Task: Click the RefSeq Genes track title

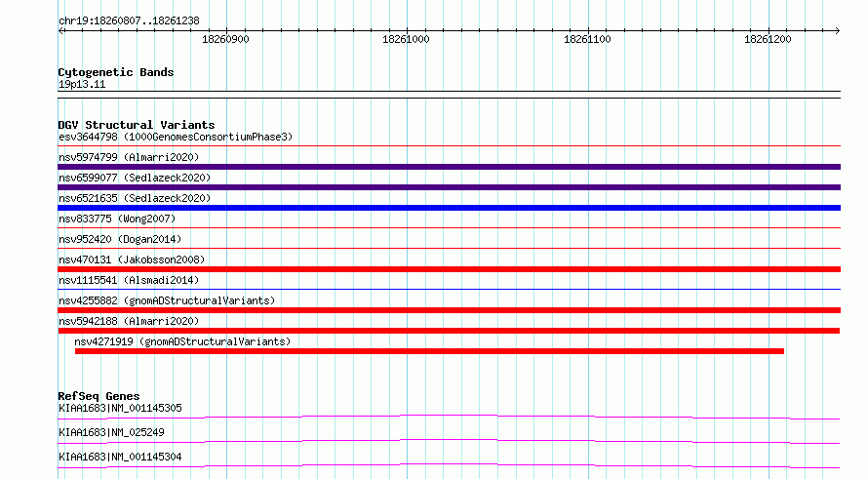Action: point(99,396)
